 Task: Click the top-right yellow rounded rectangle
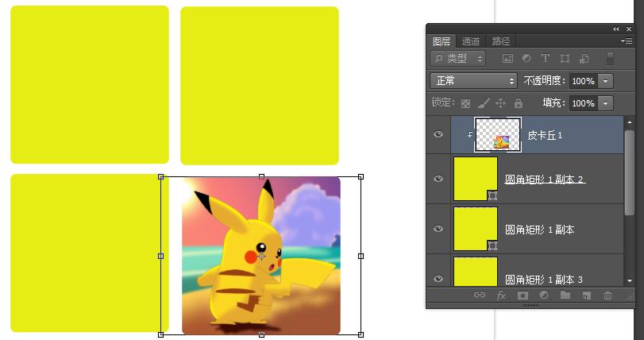click(260, 86)
